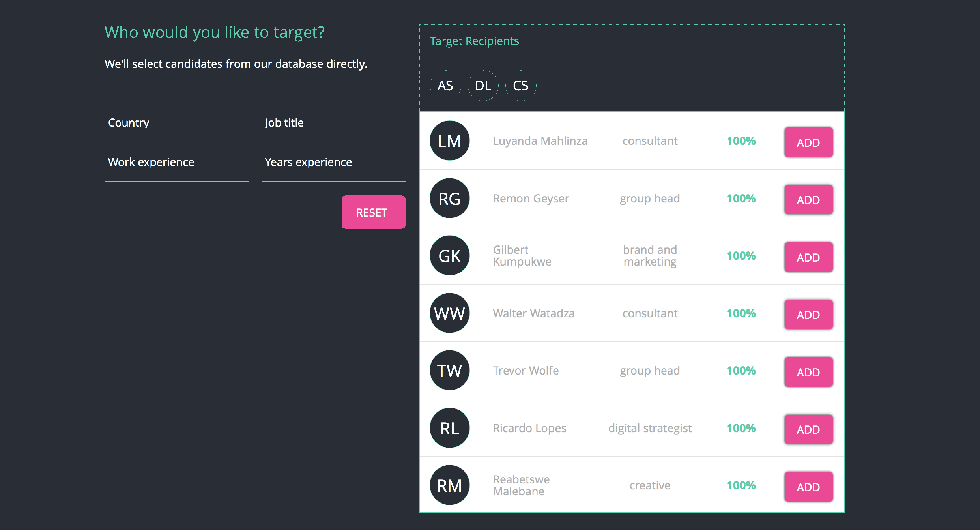Click the RL avatar for Ricardo Lopes
The width and height of the screenshot is (980, 530).
(x=449, y=428)
